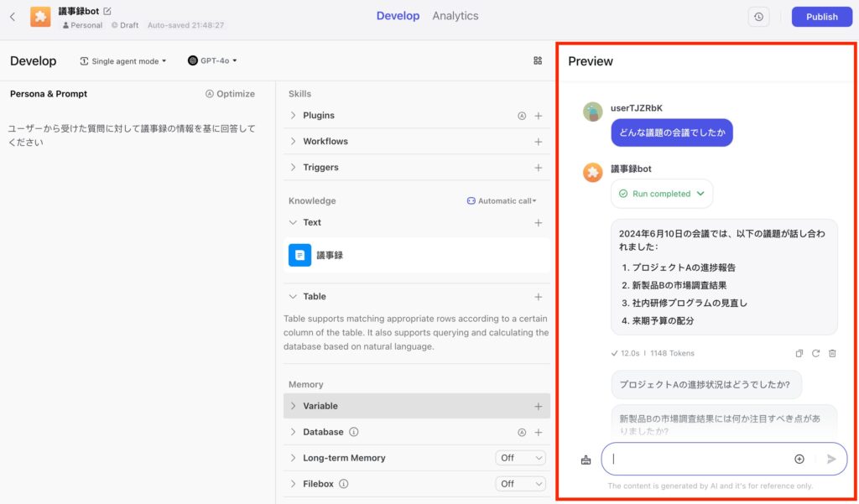
Task: Edit the bot name with pencil icon
Action: point(107,11)
